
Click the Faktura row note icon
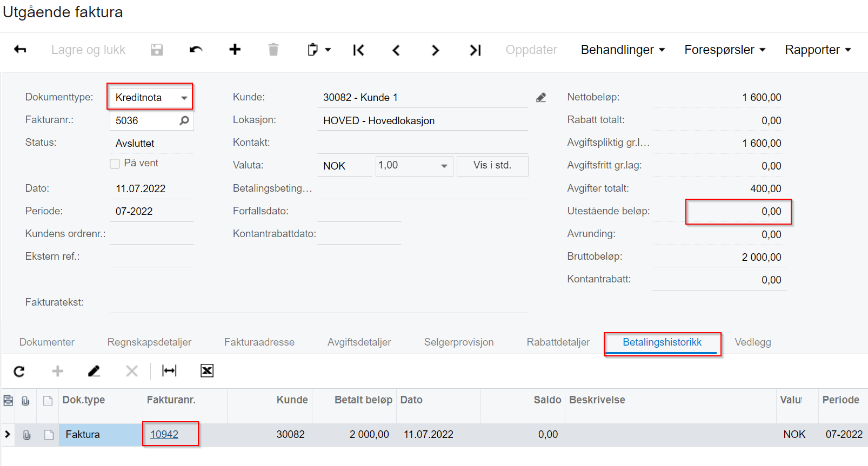pos(49,435)
